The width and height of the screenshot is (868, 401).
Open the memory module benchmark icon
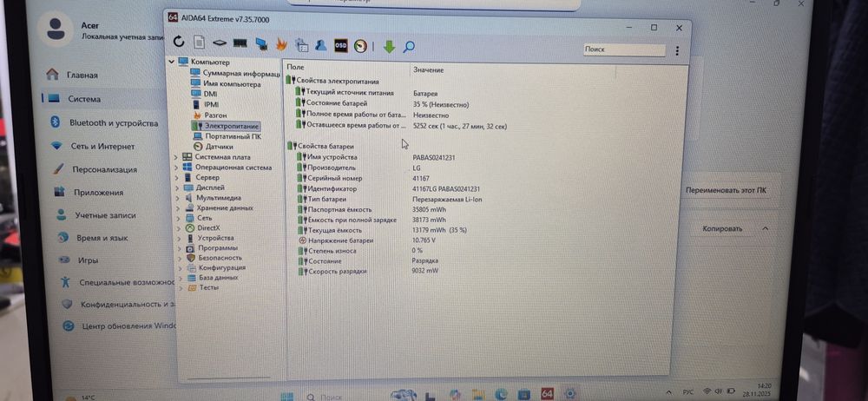tap(240, 43)
